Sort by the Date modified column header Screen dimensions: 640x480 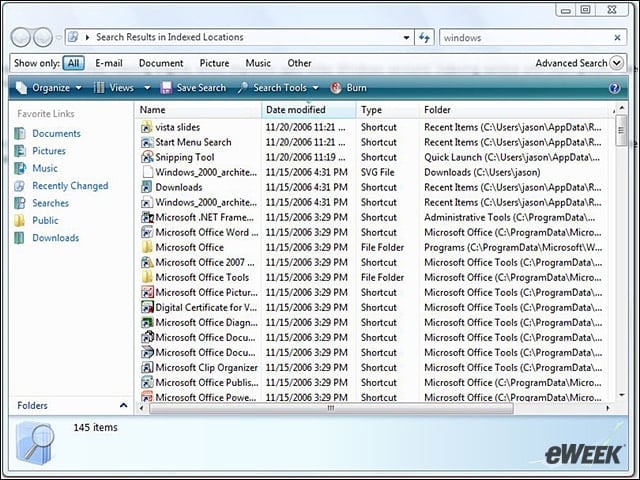(309, 110)
